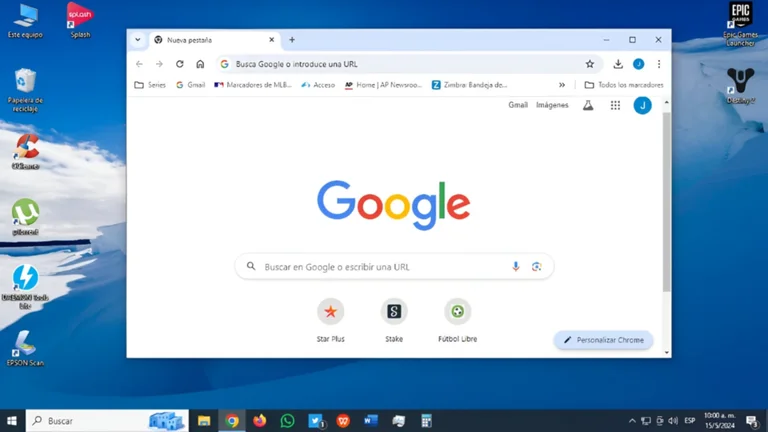Bookmark this page with star icon

point(590,64)
